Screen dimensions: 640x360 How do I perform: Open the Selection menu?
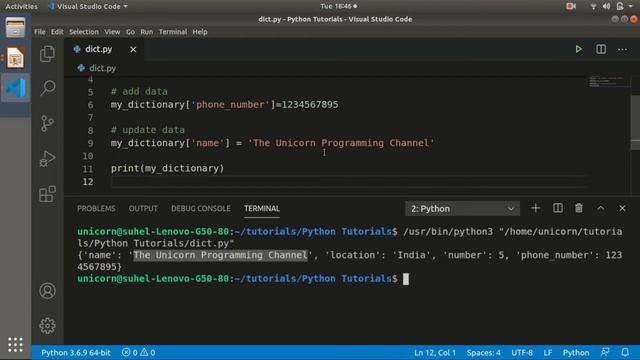pyautogui.click(x=84, y=32)
